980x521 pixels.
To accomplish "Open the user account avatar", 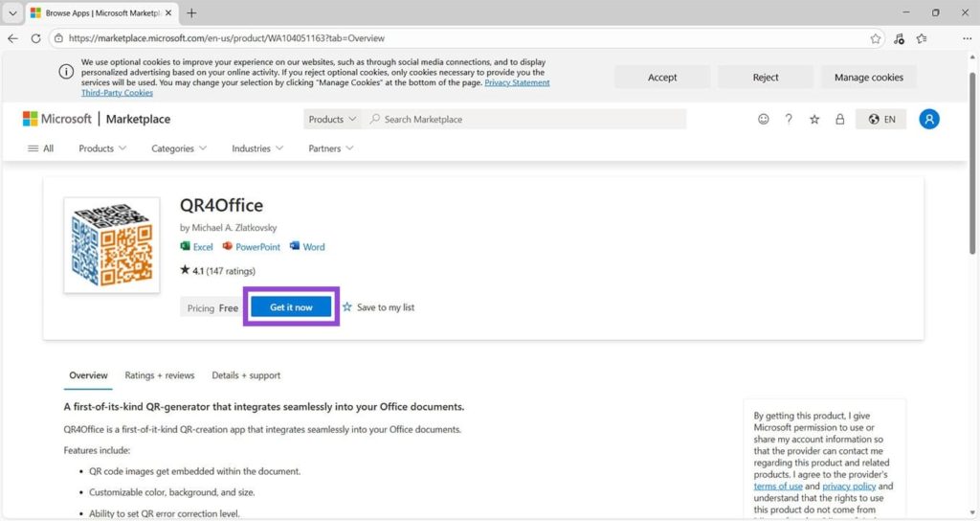I will pos(928,119).
